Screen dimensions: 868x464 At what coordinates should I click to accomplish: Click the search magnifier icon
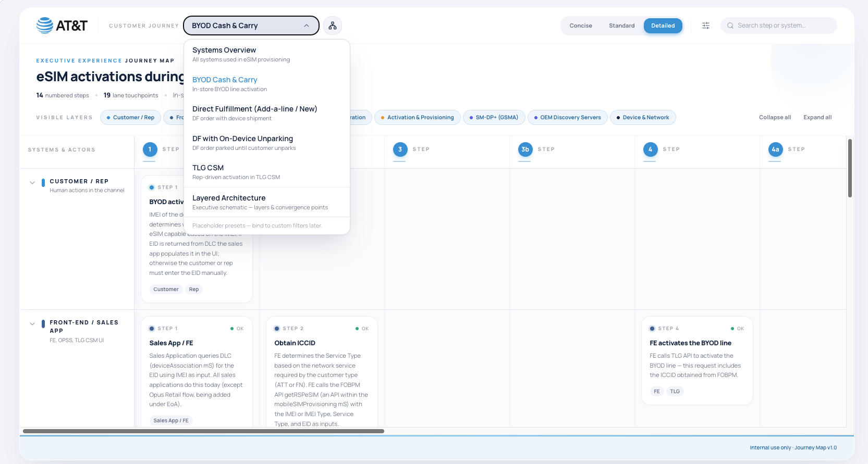pos(730,26)
